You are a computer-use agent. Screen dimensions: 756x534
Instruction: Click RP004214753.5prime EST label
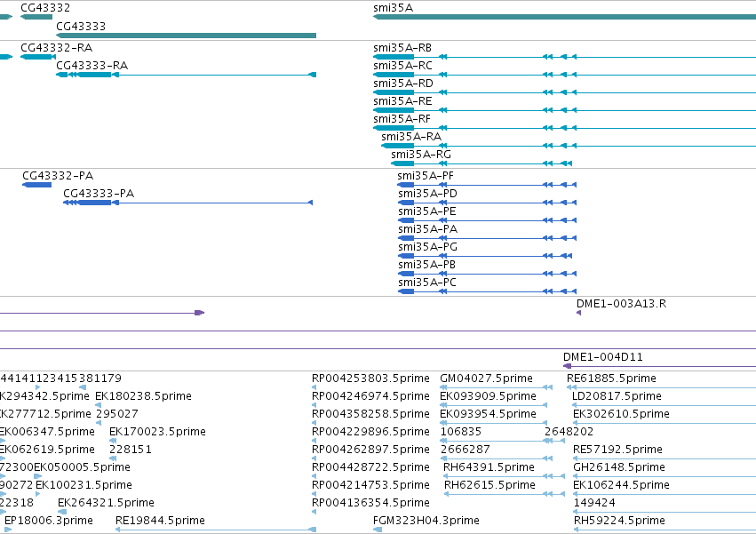(370, 486)
